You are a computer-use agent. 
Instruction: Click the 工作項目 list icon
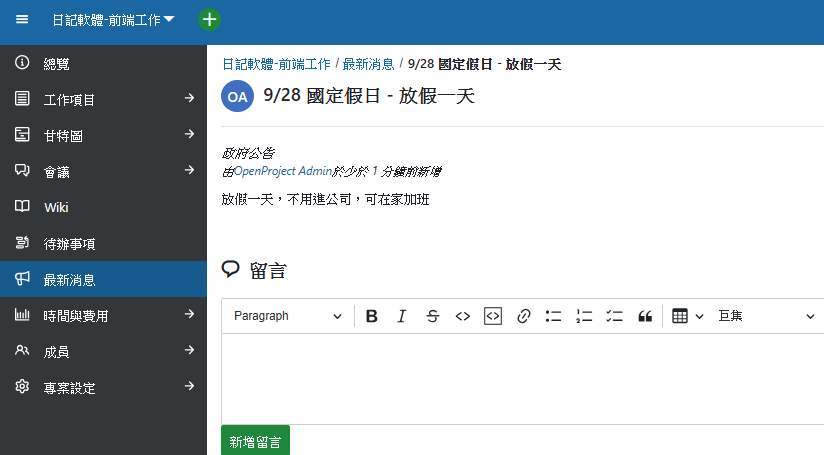coord(22,98)
